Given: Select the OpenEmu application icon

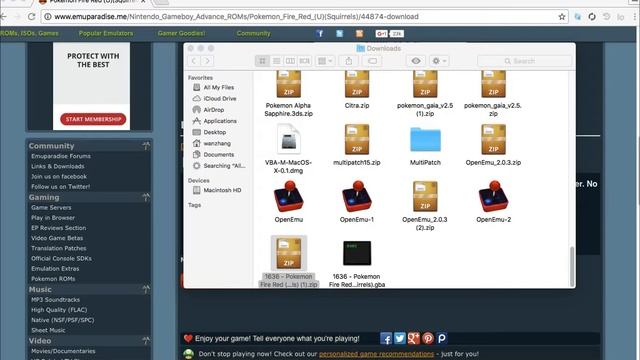Looking at the screenshot, I should (x=289, y=196).
